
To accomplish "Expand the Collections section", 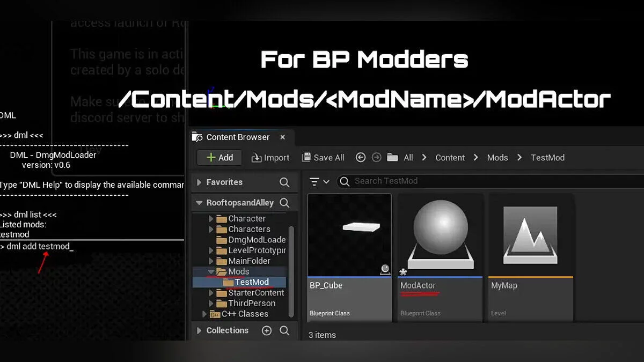I will [200, 330].
